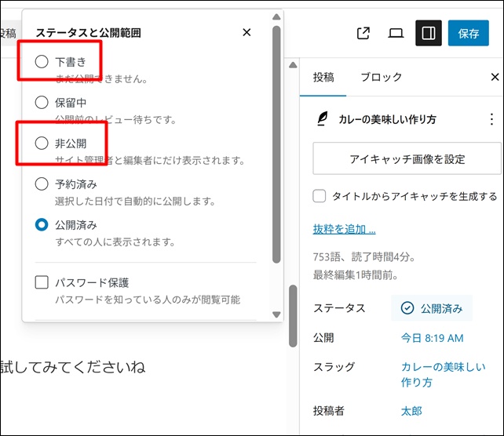Select the 下書き radio button
Screen dimensions: 504x436
(x=42, y=61)
